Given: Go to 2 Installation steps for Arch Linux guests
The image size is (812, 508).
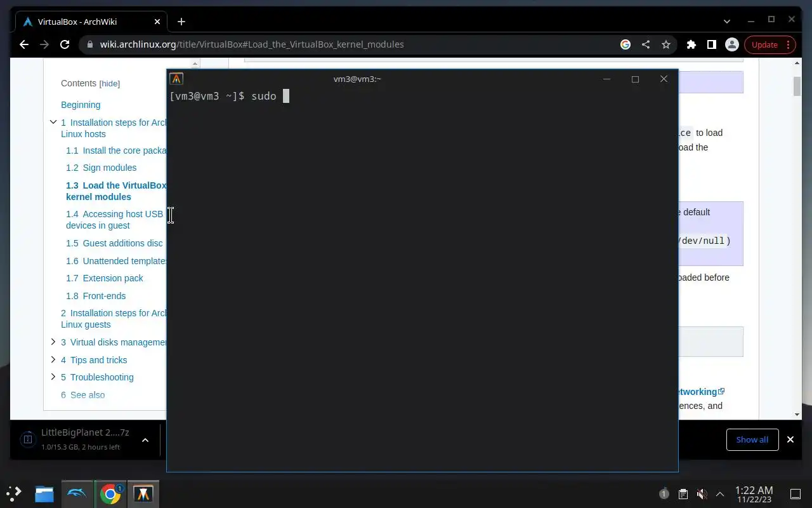Looking at the screenshot, I should pos(114,319).
